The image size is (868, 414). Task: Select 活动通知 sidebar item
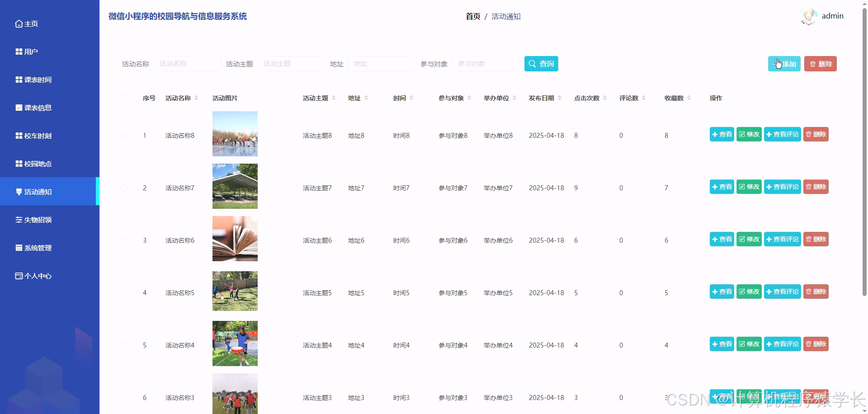click(x=50, y=192)
